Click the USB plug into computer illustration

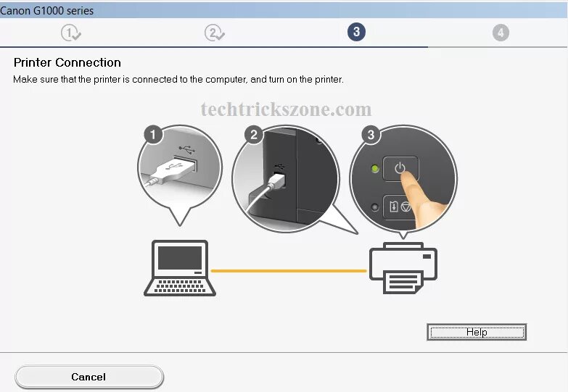click(180, 175)
